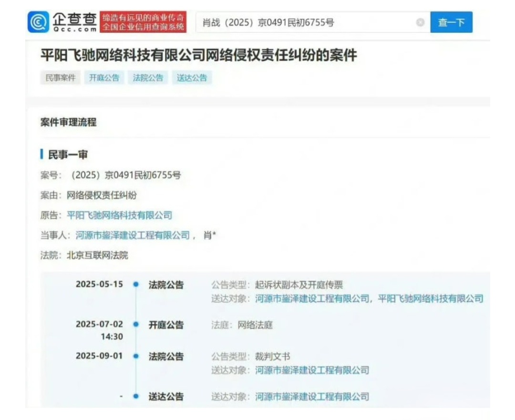Click the timeline dot for 2025-09-01
The height and width of the screenshot is (420, 515).
pos(136,356)
